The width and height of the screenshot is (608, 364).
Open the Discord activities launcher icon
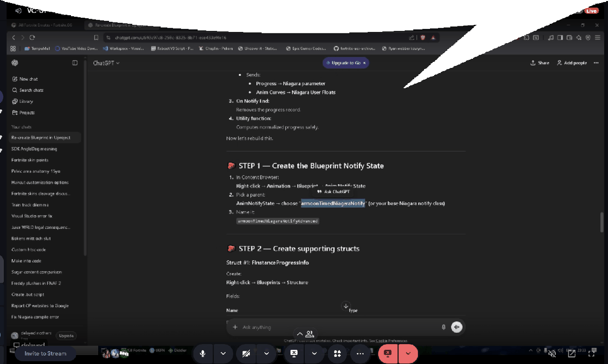tap(337, 353)
